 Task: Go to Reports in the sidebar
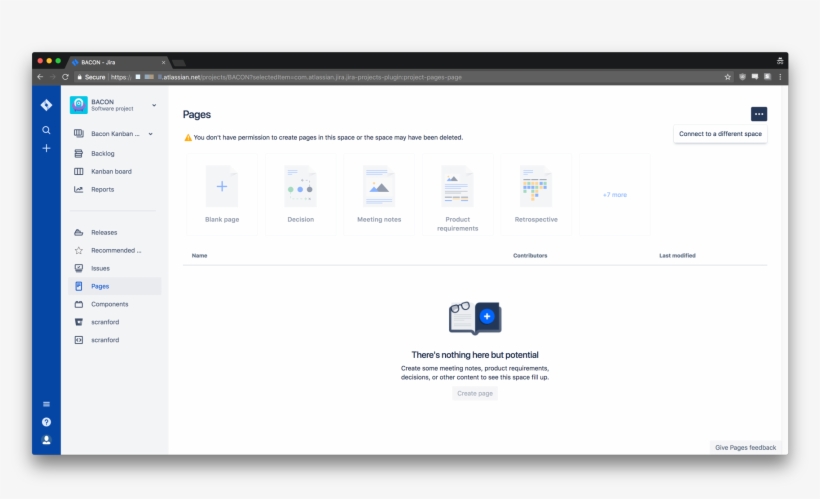pyautogui.click(x=102, y=189)
